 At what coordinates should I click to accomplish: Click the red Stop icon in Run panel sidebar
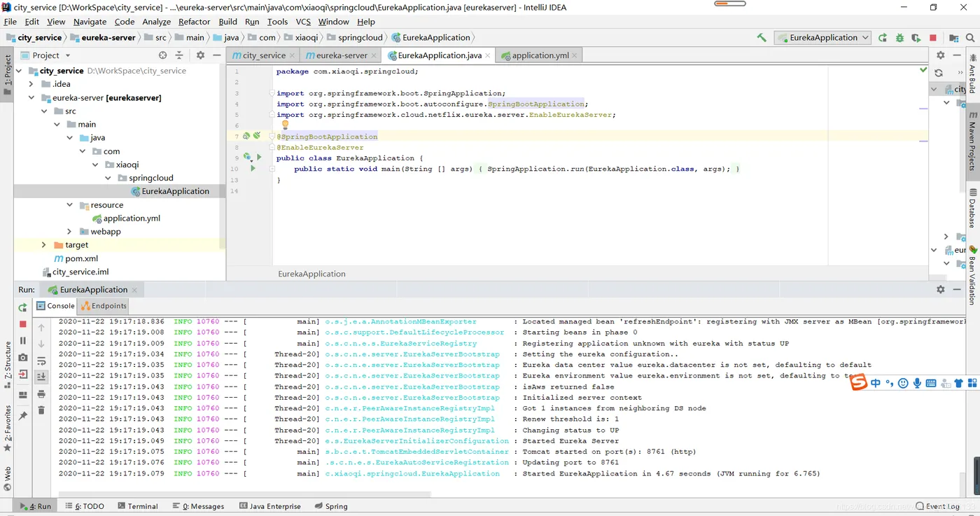(x=23, y=324)
